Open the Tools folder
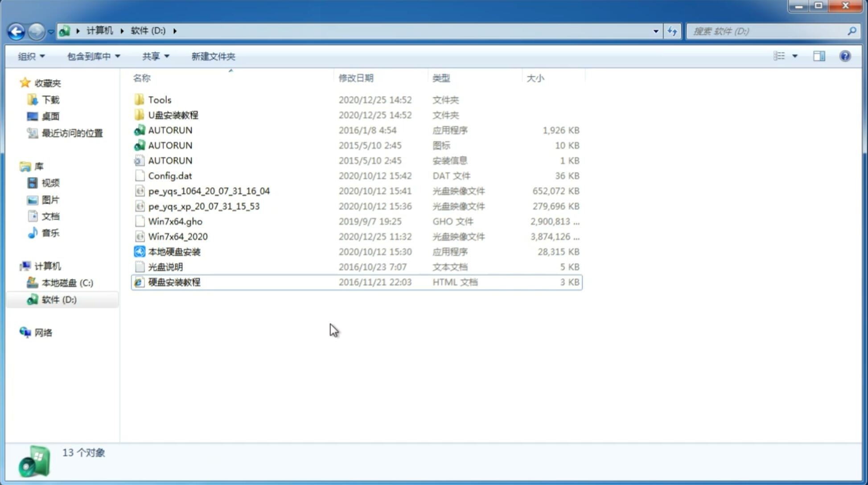The width and height of the screenshot is (868, 485). [x=159, y=99]
